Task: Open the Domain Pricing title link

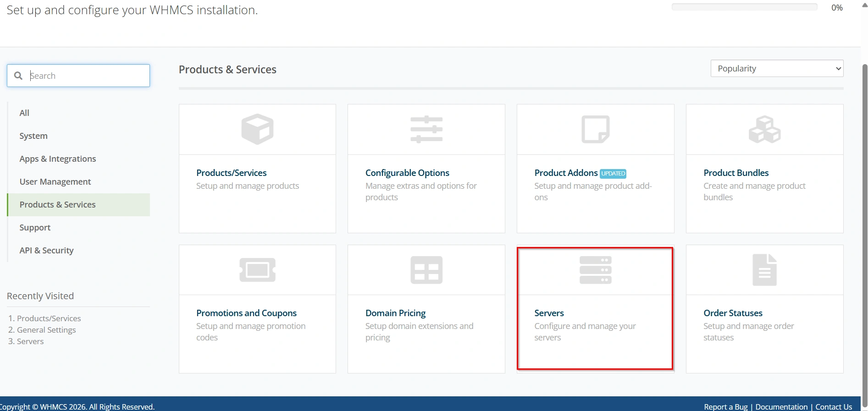Action: click(395, 313)
